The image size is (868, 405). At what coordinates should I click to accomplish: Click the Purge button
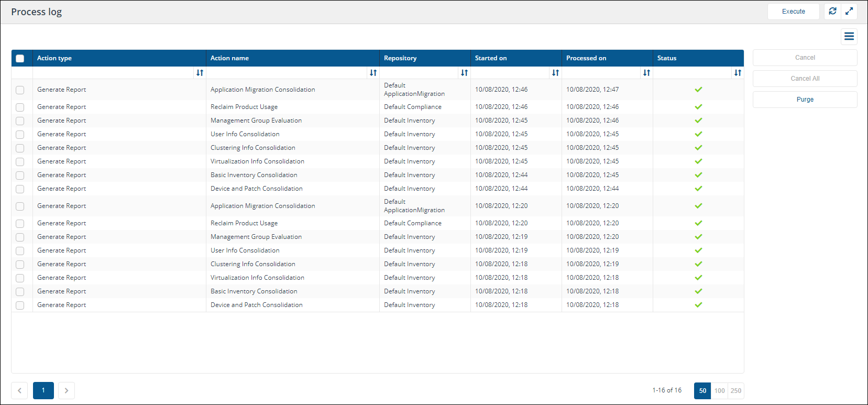tap(805, 100)
